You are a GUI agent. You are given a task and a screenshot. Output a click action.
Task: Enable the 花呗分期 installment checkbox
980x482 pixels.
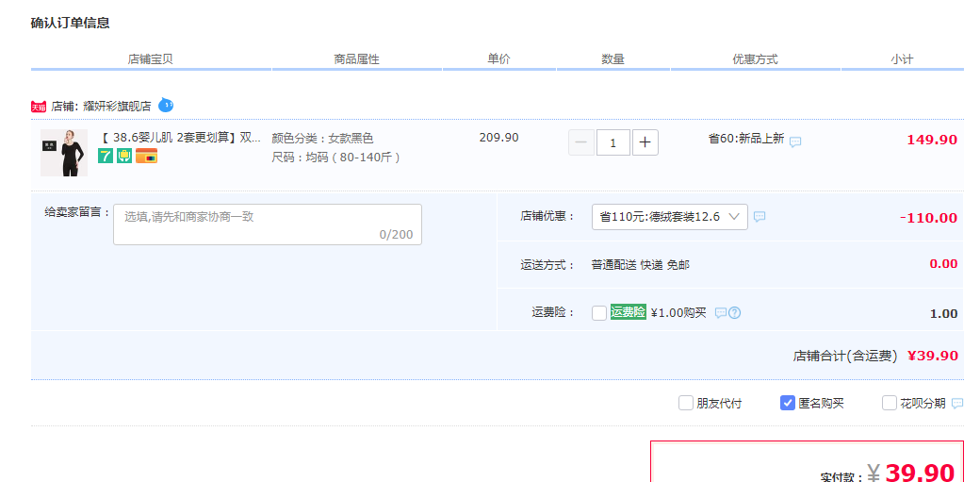coord(890,403)
